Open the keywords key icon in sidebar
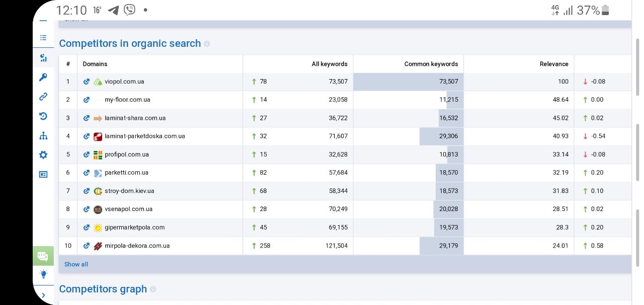The image size is (644, 305). click(43, 78)
